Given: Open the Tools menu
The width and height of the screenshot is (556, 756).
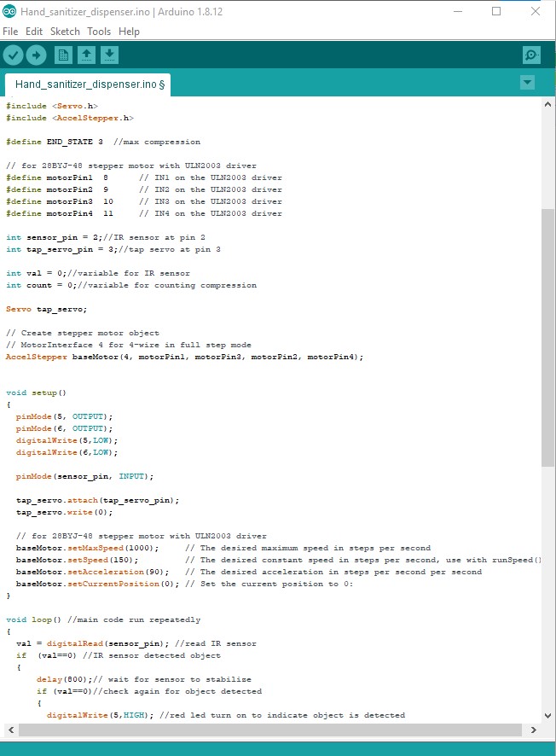Looking at the screenshot, I should 99,32.
